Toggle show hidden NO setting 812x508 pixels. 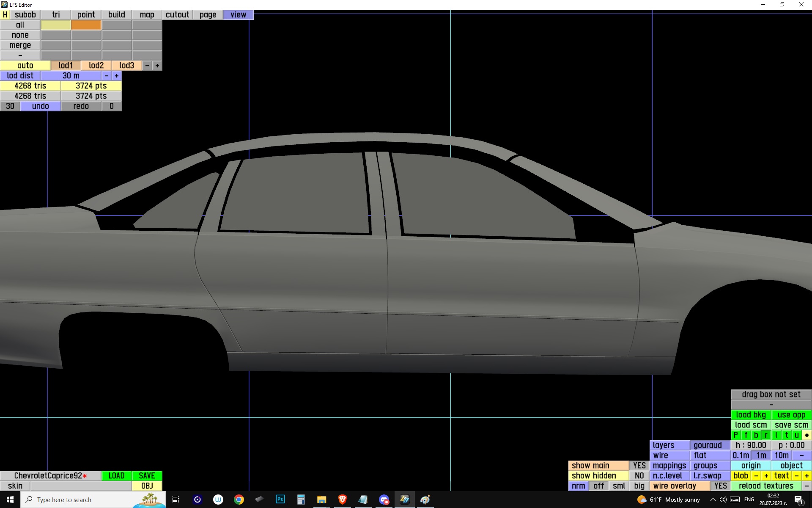point(639,476)
